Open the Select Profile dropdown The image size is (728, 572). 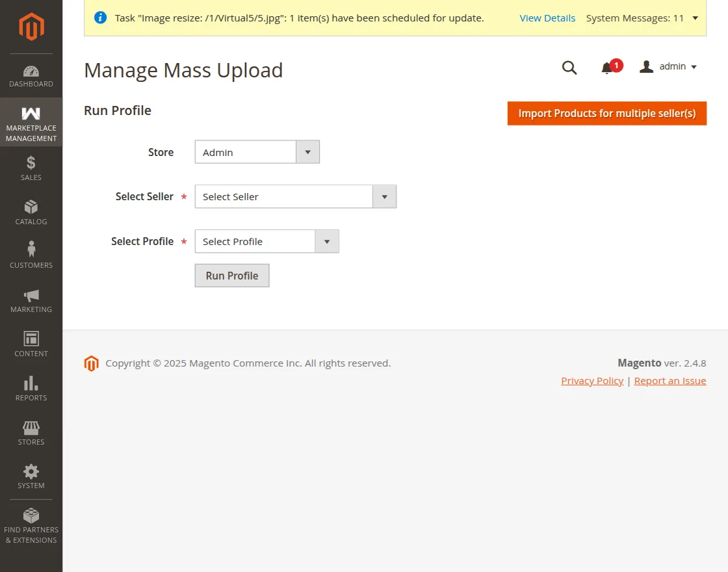267,241
